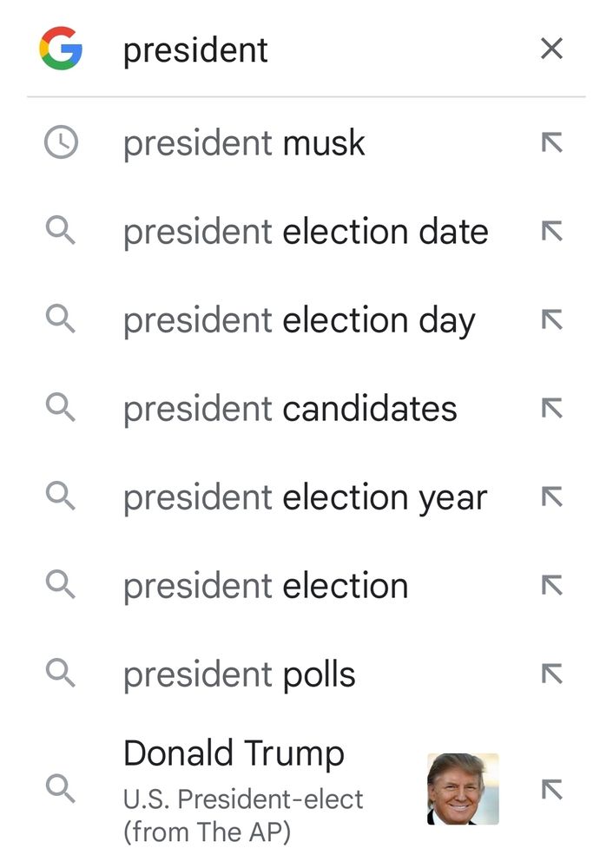Fill search with "president election date" arrow
Viewport: 613px width, 868px height.
click(x=551, y=232)
